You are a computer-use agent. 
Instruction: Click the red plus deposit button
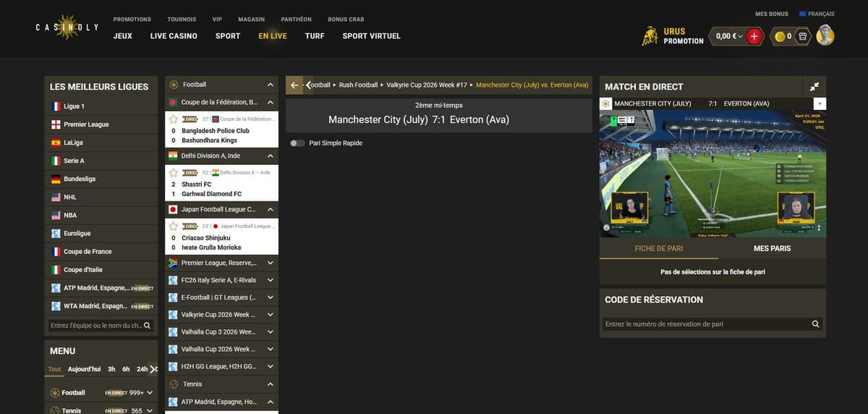coord(754,35)
